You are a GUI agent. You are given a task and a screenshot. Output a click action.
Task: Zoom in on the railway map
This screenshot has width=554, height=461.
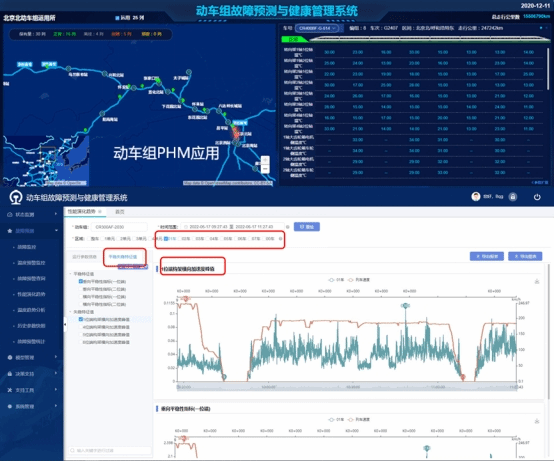pos(265,160)
